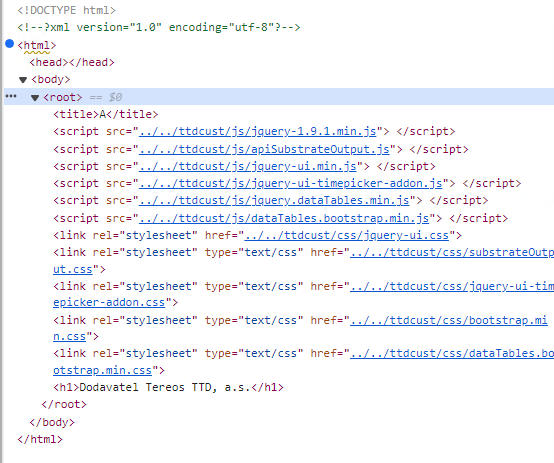This screenshot has height=463, width=554.
Task: Open the jquery-ui.min.js script link
Action: pos(248,166)
